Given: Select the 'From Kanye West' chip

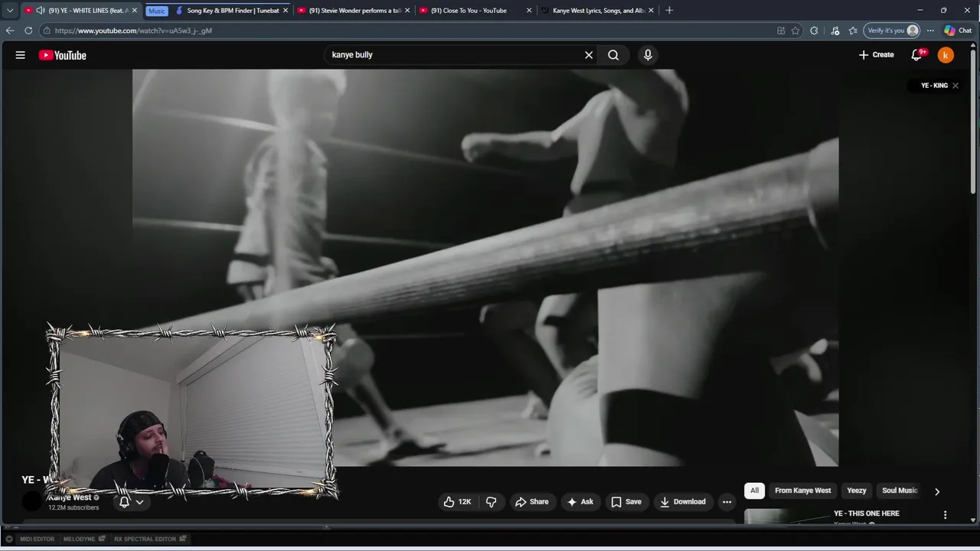Looking at the screenshot, I should pyautogui.click(x=802, y=491).
